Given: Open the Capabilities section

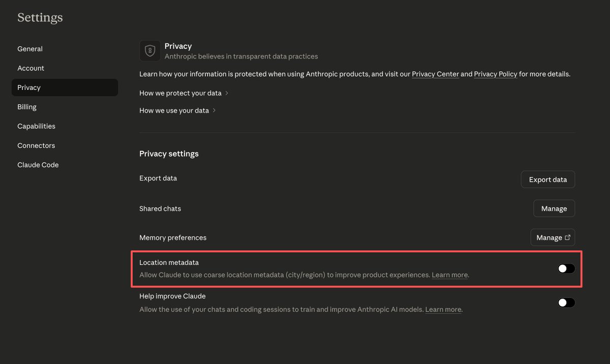Looking at the screenshot, I should point(65,126).
